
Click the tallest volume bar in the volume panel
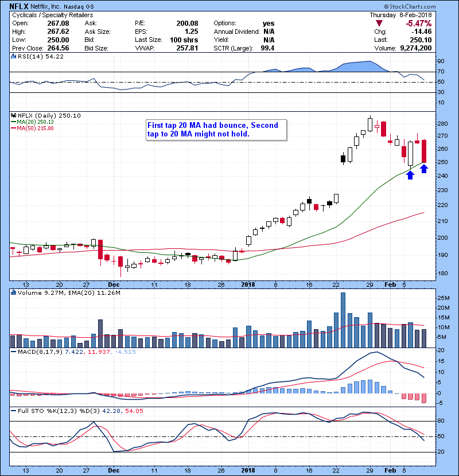click(x=343, y=320)
